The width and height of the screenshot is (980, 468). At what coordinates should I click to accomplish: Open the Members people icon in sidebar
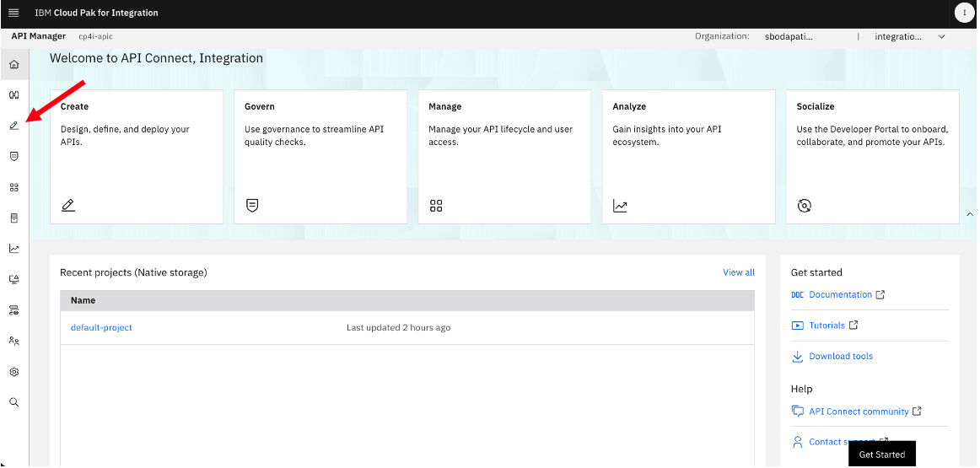pyautogui.click(x=14, y=342)
